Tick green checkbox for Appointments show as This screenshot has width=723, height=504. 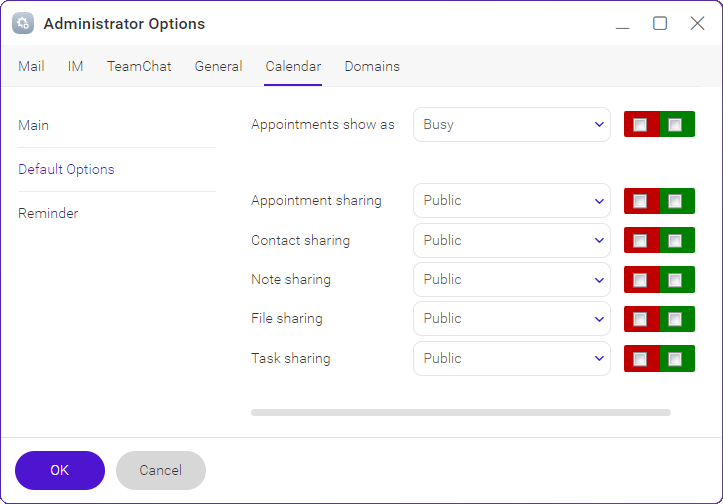[x=675, y=125]
